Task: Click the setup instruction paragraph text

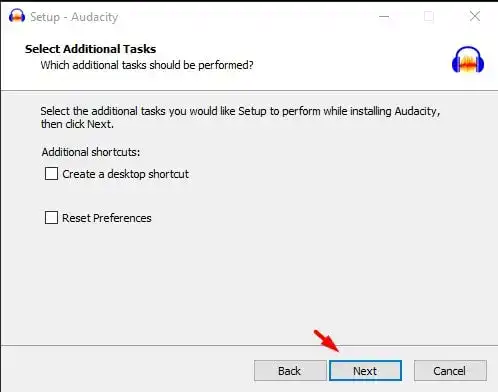Action: click(240, 117)
